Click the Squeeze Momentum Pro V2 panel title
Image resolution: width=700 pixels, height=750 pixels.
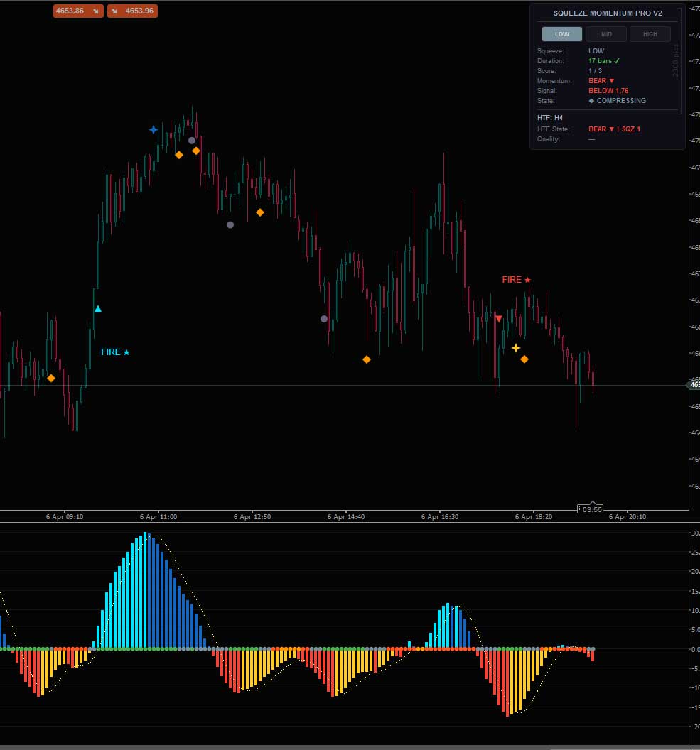click(x=607, y=13)
